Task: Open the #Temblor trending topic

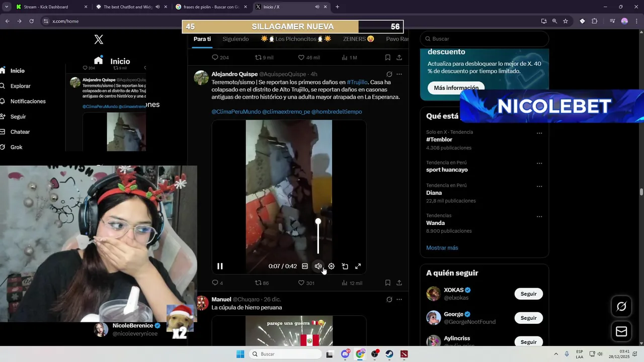Action: (439, 139)
